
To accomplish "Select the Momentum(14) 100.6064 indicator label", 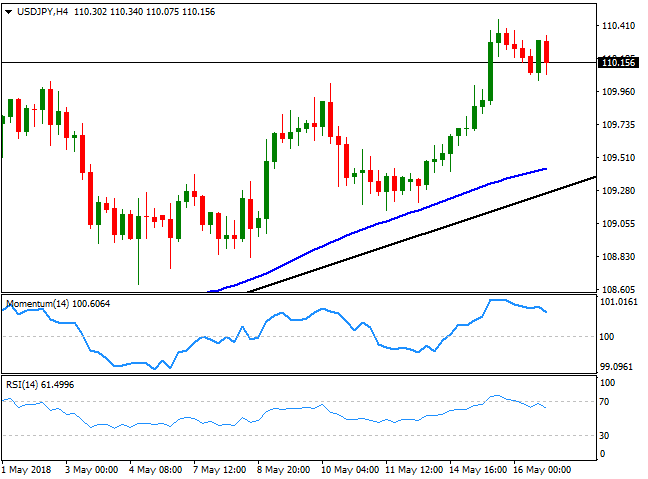I will pos(58,304).
